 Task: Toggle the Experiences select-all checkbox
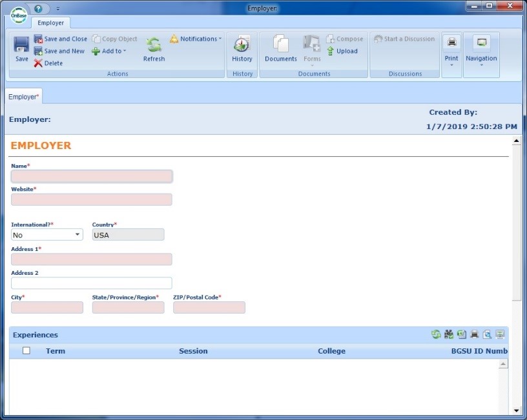coord(26,351)
